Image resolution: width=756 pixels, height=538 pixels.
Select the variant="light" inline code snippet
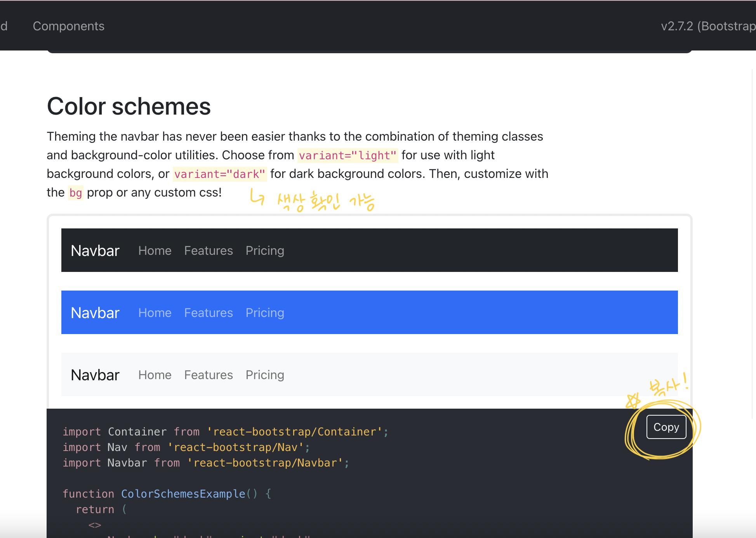tap(347, 155)
